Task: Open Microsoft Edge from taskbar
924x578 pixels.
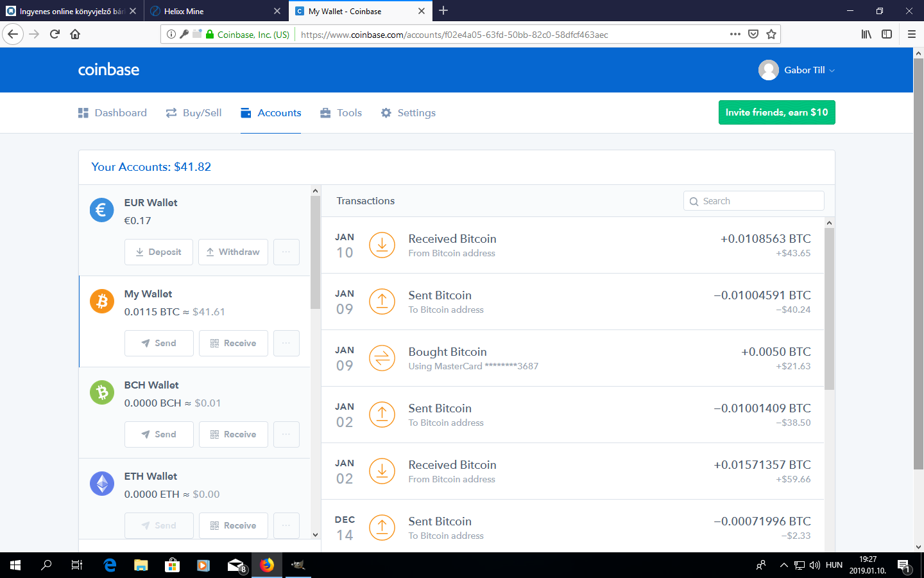Action: [x=110, y=565]
